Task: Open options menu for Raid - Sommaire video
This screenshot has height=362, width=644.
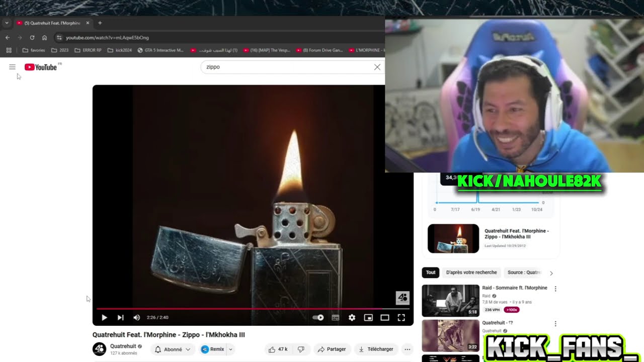Action: click(555, 289)
